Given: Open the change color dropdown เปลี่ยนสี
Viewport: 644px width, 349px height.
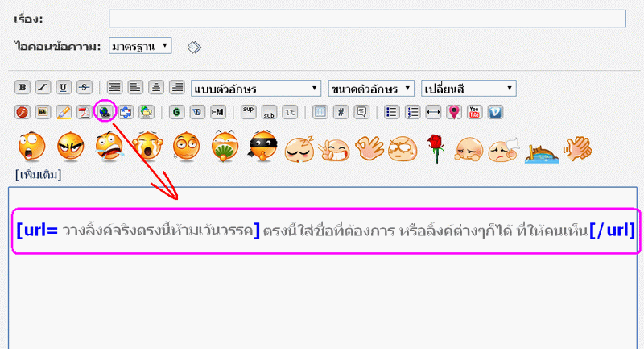Looking at the screenshot, I should pos(469,89).
